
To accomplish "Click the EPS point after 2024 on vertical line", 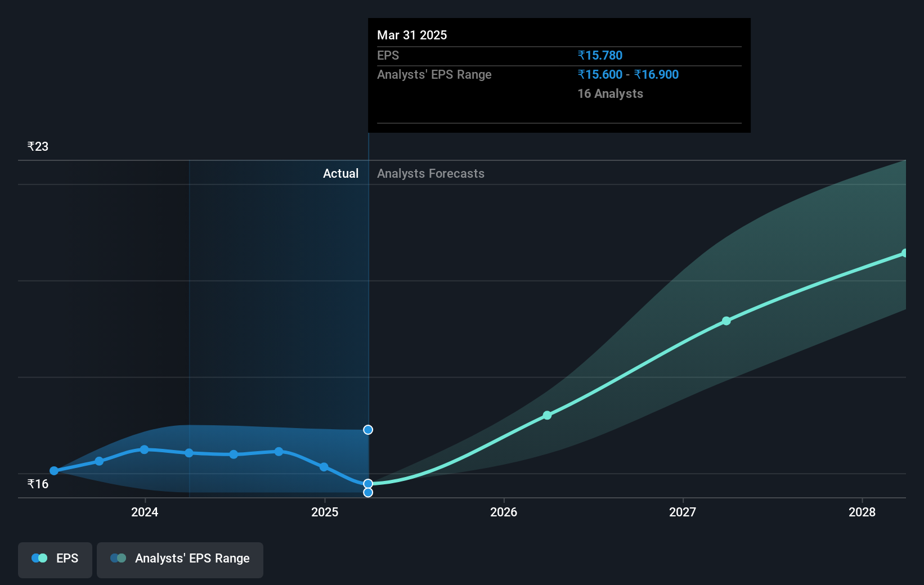I will tap(189, 453).
